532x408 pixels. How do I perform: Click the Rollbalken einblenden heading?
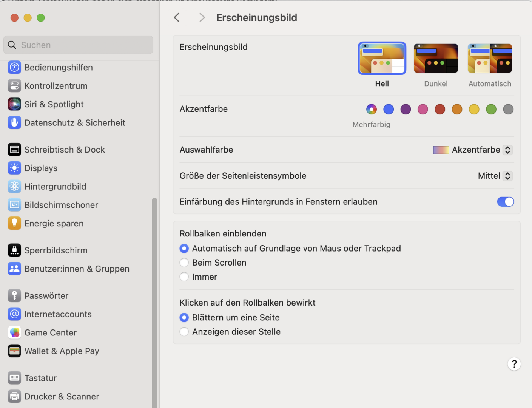point(223,234)
